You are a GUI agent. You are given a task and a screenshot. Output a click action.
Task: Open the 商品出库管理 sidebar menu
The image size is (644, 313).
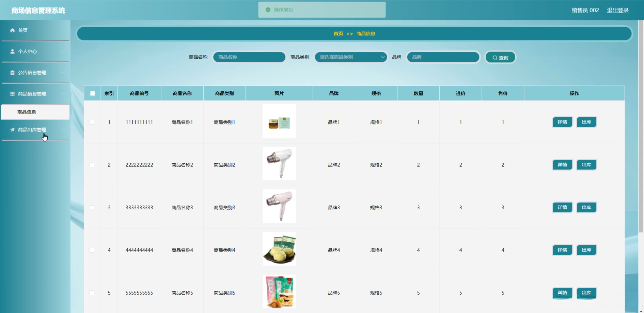[x=35, y=130]
